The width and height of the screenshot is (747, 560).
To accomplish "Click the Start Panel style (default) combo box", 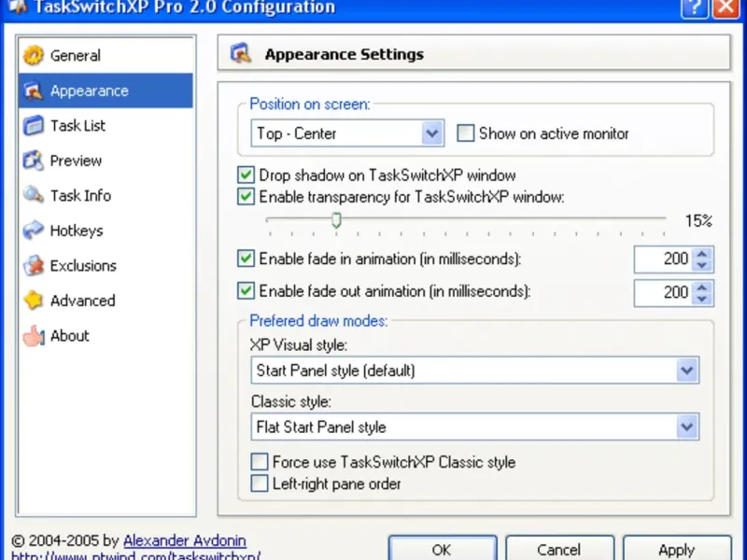I will point(475,370).
